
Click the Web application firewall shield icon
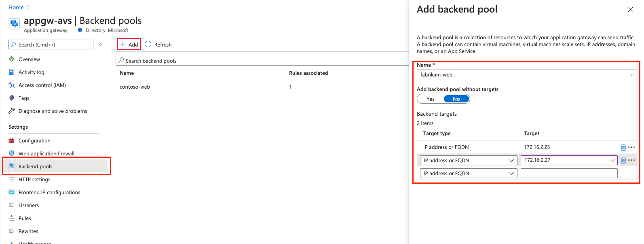tap(12, 153)
